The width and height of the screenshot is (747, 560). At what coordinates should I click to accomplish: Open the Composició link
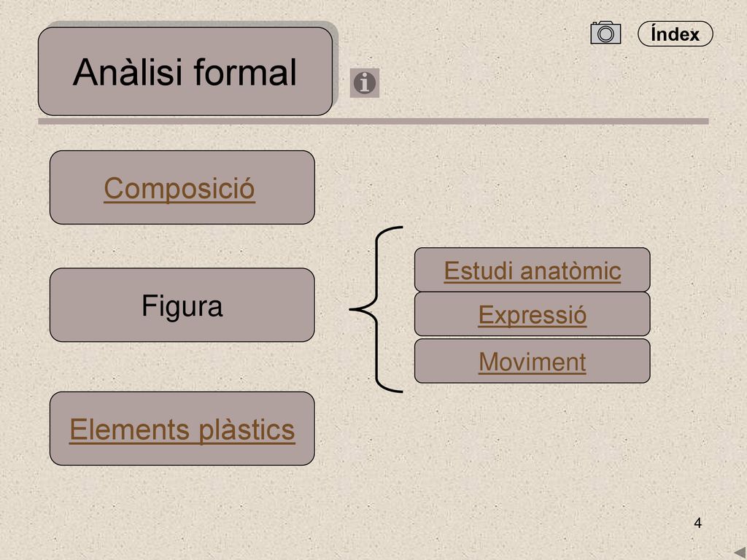tap(179, 188)
